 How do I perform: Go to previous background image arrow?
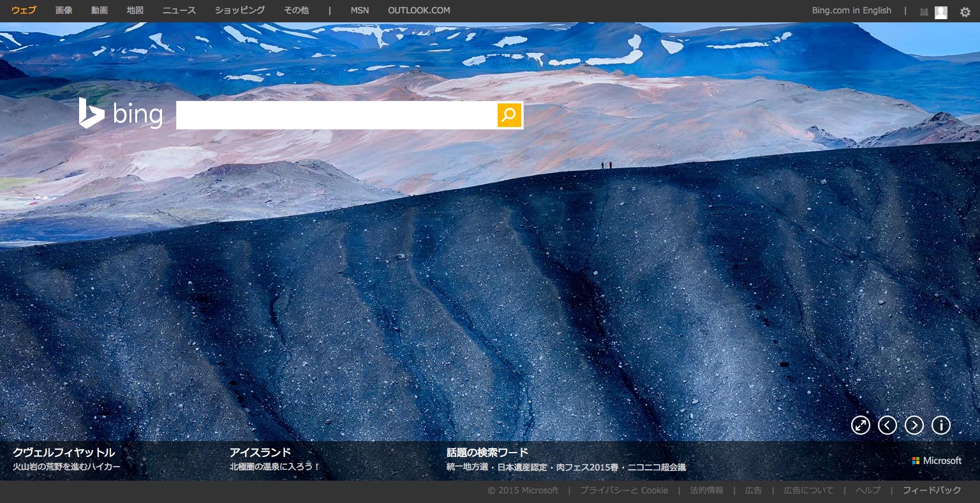(887, 425)
